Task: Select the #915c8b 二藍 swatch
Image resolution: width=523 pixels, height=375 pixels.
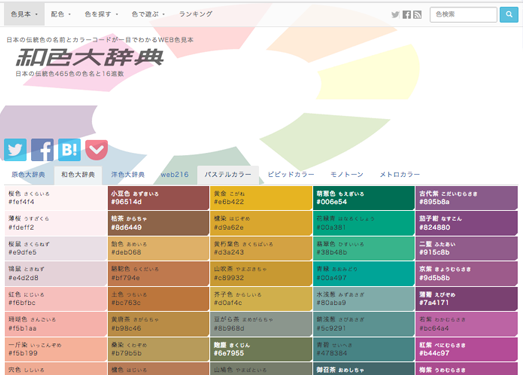Action: click(x=467, y=249)
